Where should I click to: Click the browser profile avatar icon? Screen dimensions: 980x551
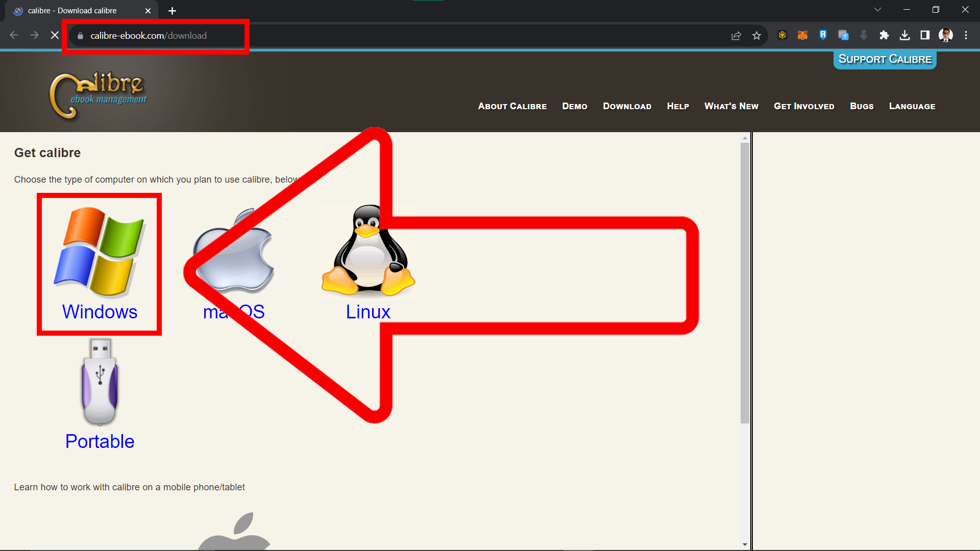946,36
